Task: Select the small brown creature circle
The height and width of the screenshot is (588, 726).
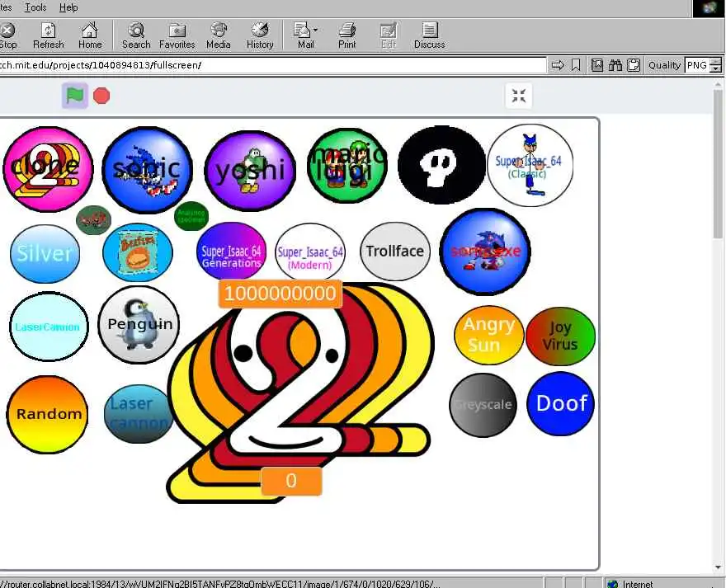Action: (x=93, y=220)
